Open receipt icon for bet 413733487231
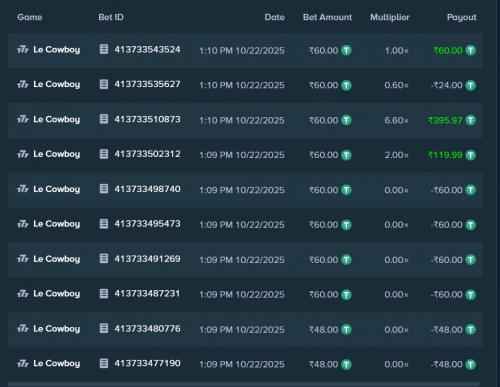This screenshot has width=500, height=387. pyautogui.click(x=104, y=293)
